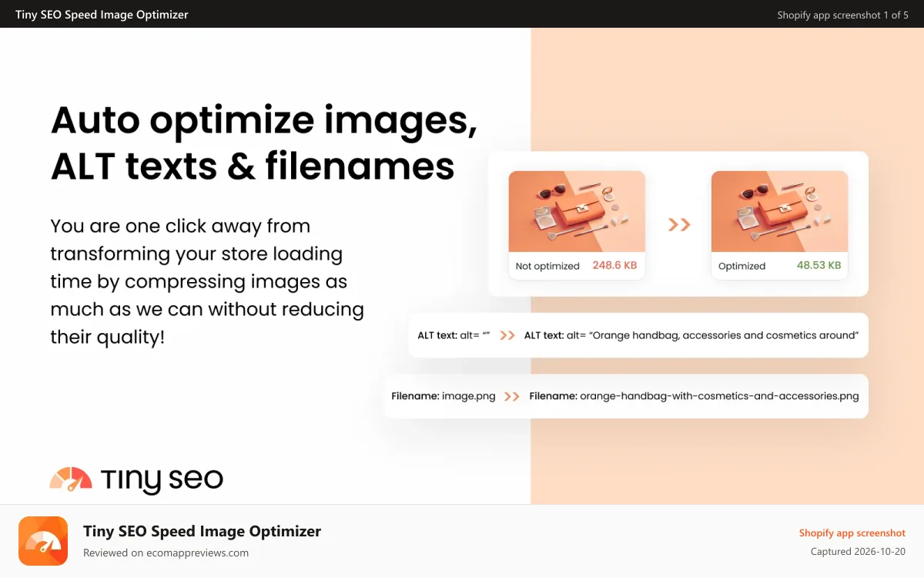Image resolution: width=924 pixels, height=578 pixels.
Task: Open the Not optimized product image thumbnail
Action: tap(577, 211)
